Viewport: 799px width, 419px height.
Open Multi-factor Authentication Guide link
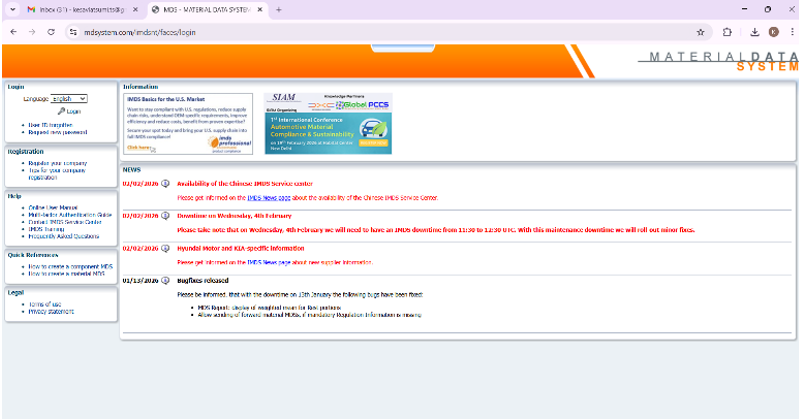pyautogui.click(x=70, y=215)
